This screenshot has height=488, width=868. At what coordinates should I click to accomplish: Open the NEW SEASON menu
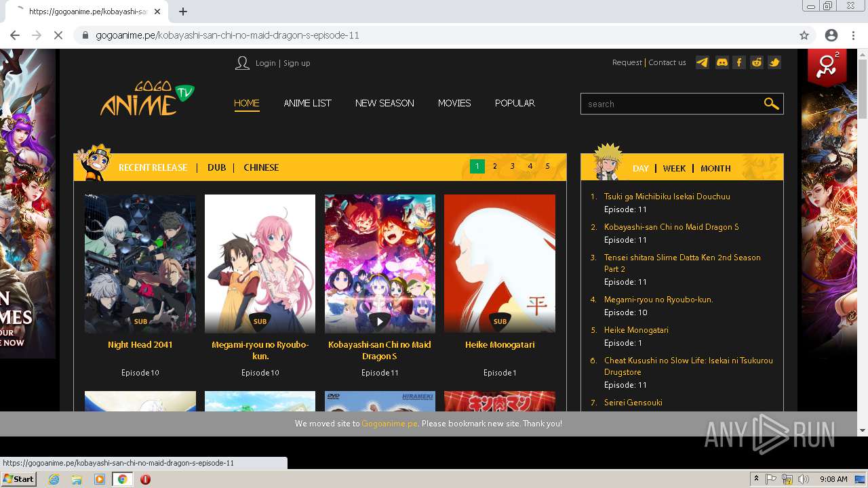384,103
